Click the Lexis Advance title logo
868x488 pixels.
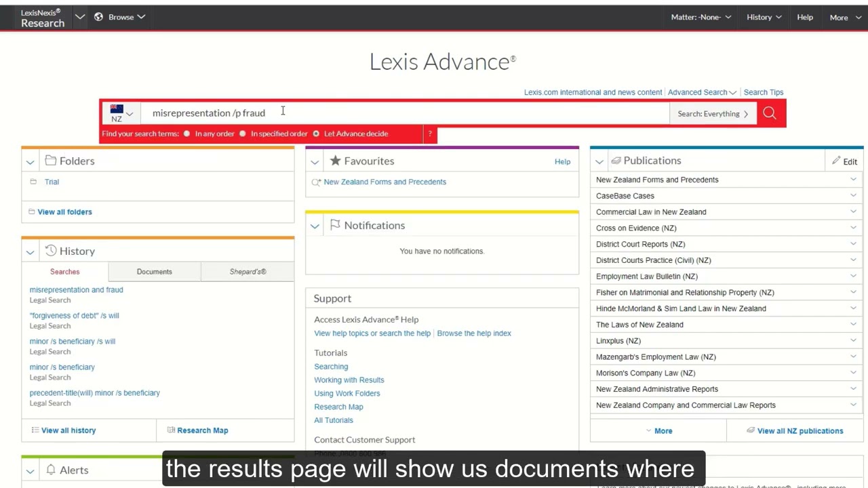pyautogui.click(x=442, y=62)
